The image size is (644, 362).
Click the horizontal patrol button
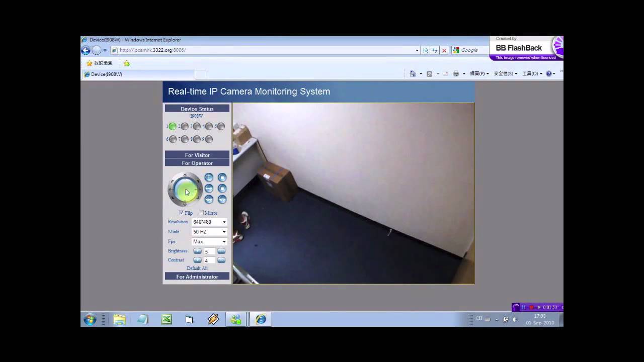pyautogui.click(x=209, y=189)
